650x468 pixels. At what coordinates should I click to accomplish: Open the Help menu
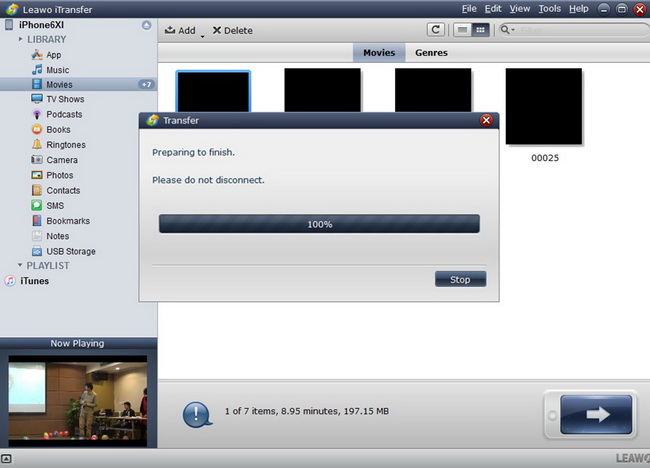579,9
